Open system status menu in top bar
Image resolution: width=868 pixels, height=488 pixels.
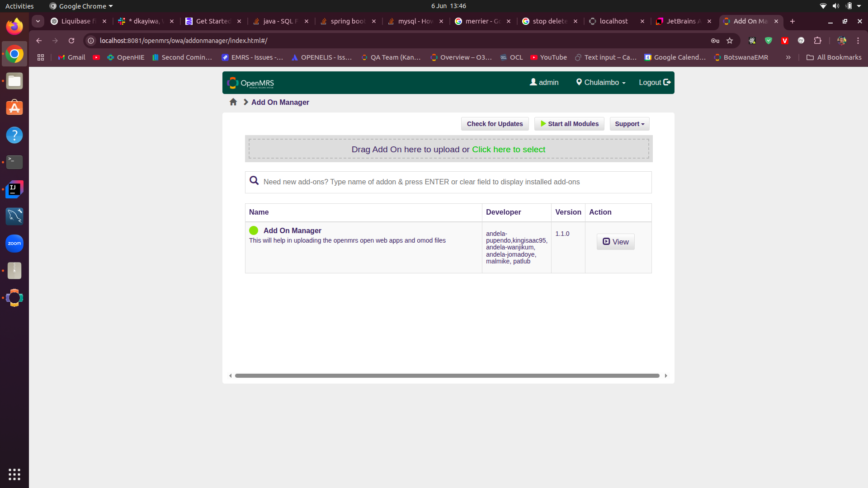pos(841,6)
